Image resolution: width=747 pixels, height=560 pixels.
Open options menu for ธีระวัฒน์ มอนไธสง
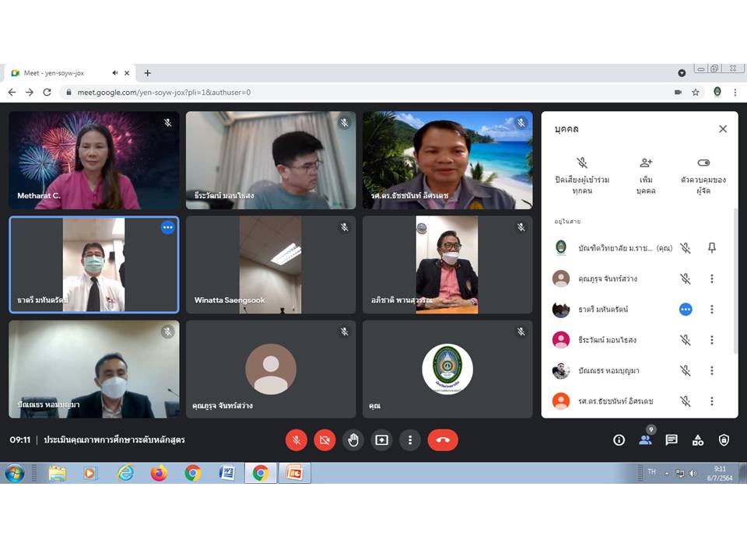[712, 340]
